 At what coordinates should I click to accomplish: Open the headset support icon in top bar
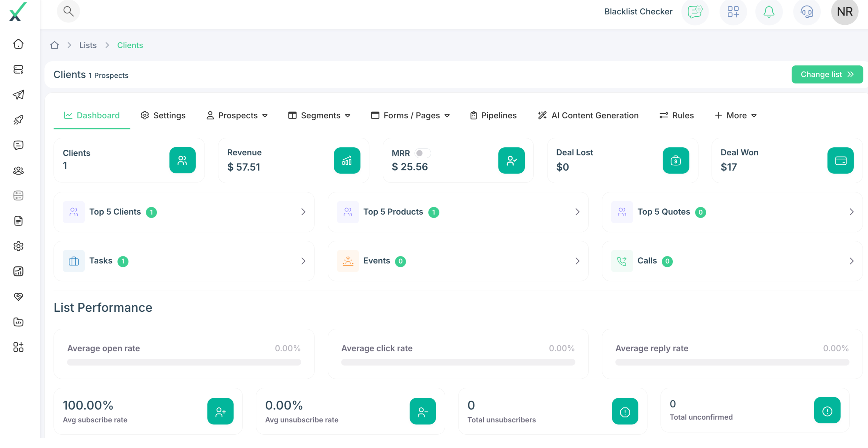pyautogui.click(x=807, y=12)
